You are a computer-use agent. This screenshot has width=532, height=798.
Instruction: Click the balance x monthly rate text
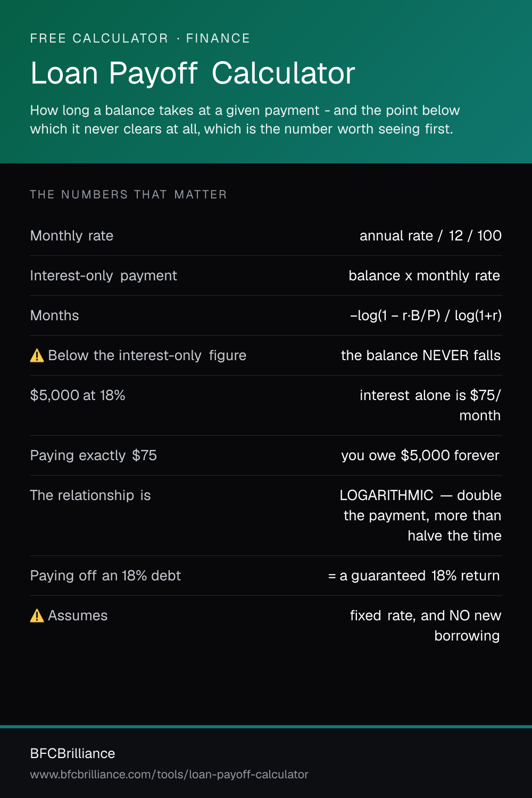(x=425, y=276)
